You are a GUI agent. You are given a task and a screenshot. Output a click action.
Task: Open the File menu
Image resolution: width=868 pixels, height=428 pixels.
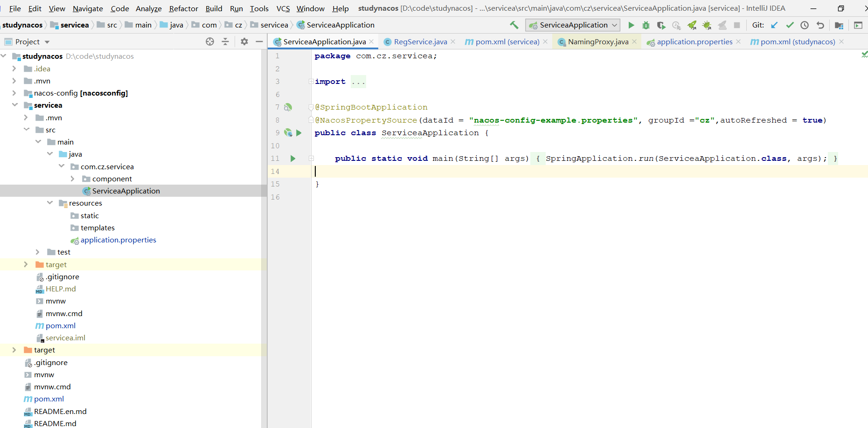coord(15,8)
